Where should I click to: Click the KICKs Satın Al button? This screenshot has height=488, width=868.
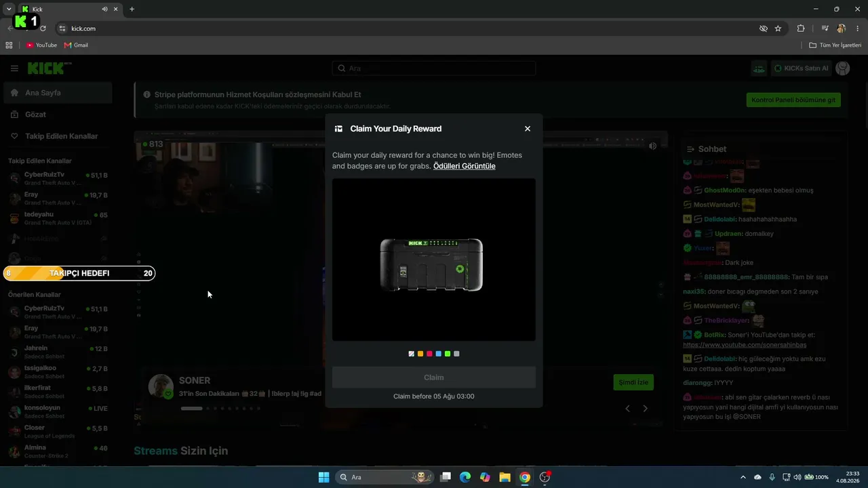pyautogui.click(x=802, y=68)
